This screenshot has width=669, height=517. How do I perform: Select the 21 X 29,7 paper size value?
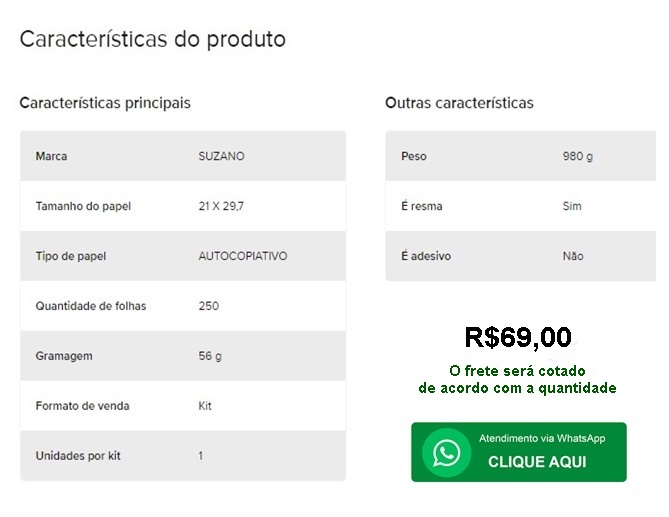pos(221,206)
